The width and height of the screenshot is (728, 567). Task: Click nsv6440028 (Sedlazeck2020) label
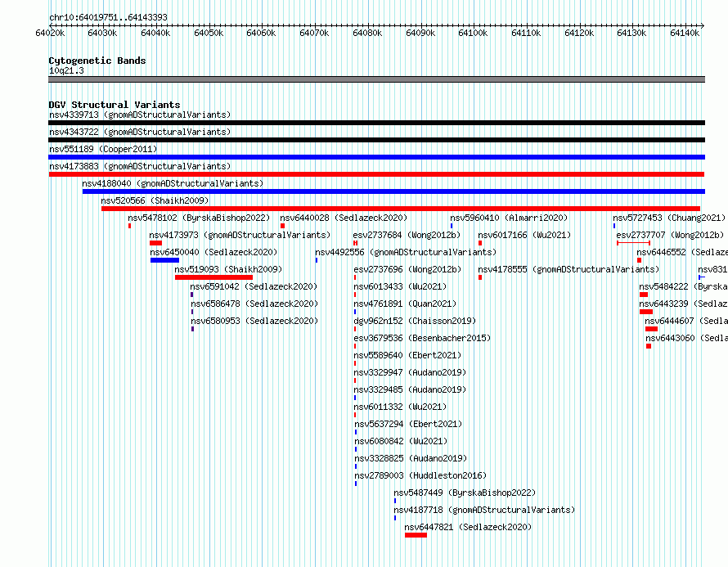pos(344,218)
